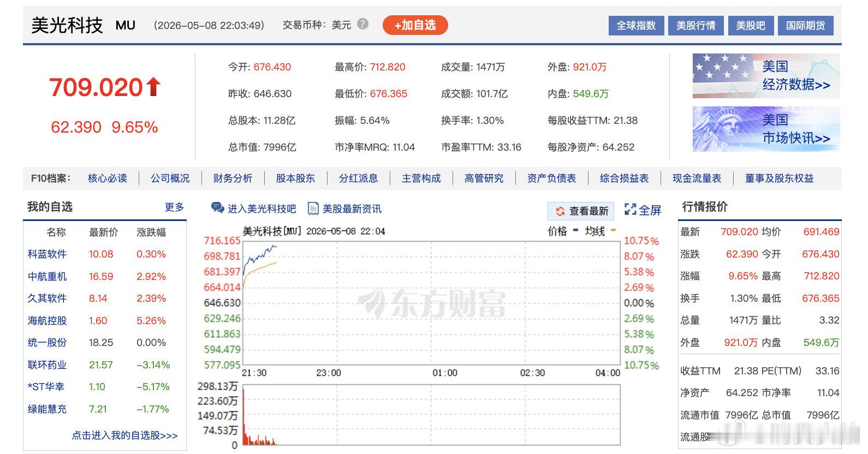Click 涨跌幅 column header
The width and height of the screenshot is (868, 454).
click(151, 232)
